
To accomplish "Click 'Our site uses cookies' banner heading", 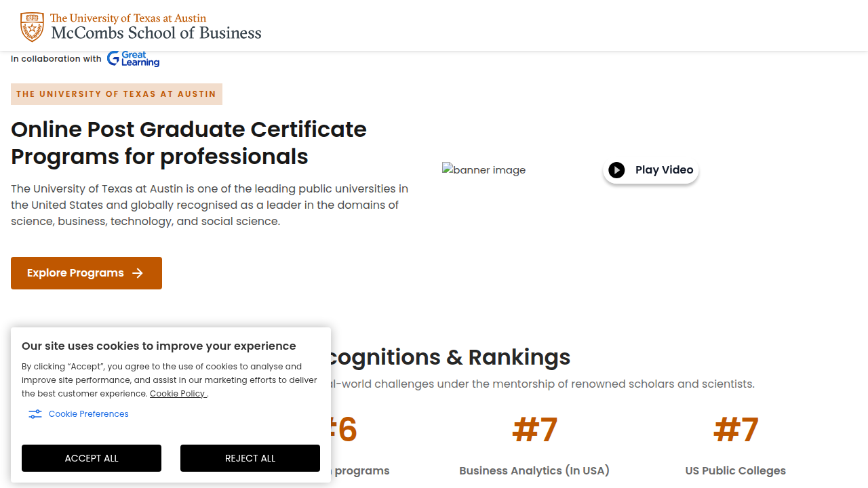I will click(159, 346).
